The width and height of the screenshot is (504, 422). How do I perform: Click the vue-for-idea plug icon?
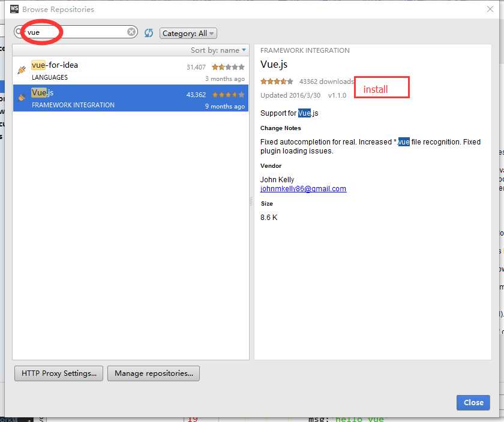(22, 70)
